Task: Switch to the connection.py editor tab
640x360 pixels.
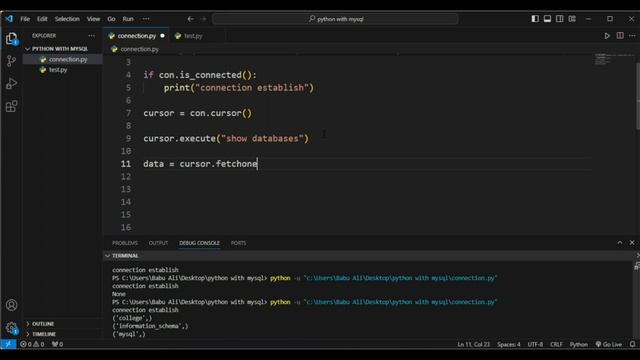Action: (x=137, y=36)
